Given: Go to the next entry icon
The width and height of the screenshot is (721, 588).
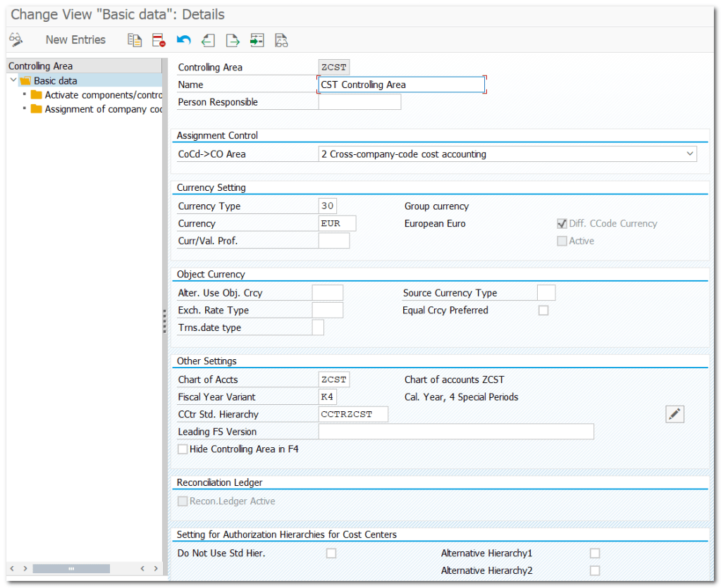Looking at the screenshot, I should coord(233,40).
